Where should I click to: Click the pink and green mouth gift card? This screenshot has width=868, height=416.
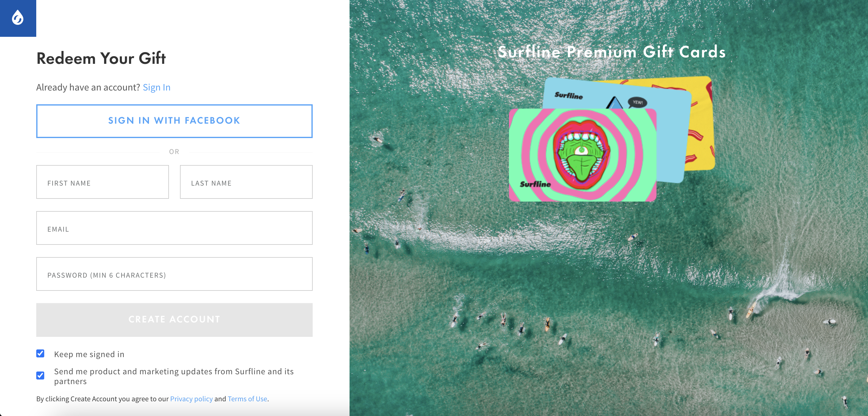[583, 155]
